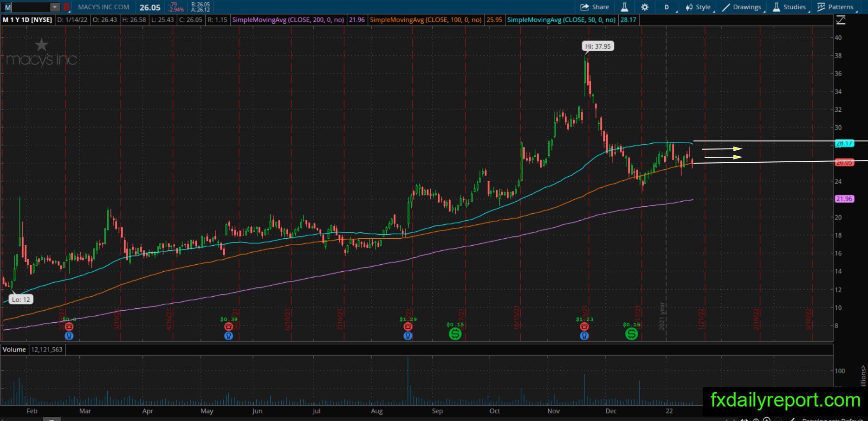Click the Volume study label
Viewport: 868px width, 421px height.
click(14, 350)
